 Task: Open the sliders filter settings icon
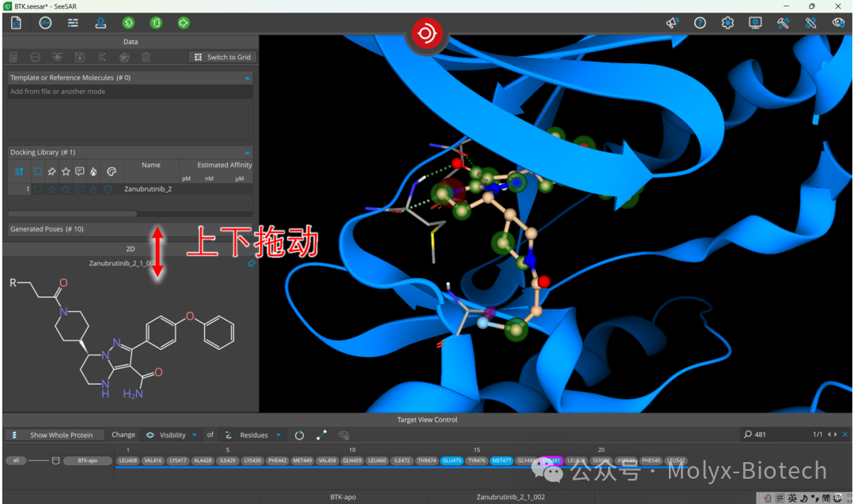coord(73,23)
